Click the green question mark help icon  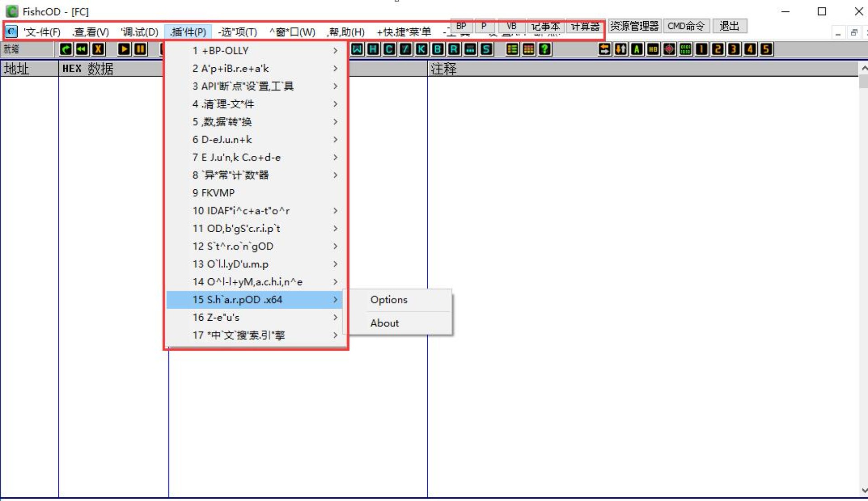click(545, 49)
